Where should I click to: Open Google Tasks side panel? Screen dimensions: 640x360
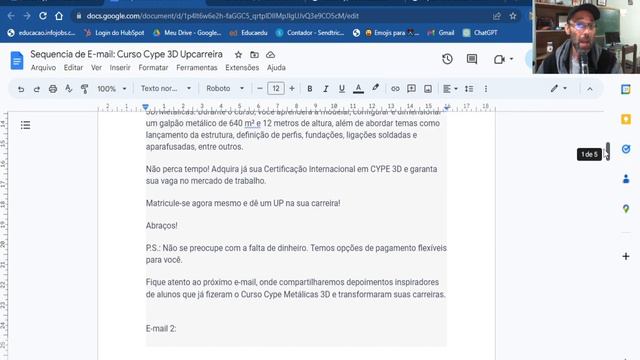(626, 149)
